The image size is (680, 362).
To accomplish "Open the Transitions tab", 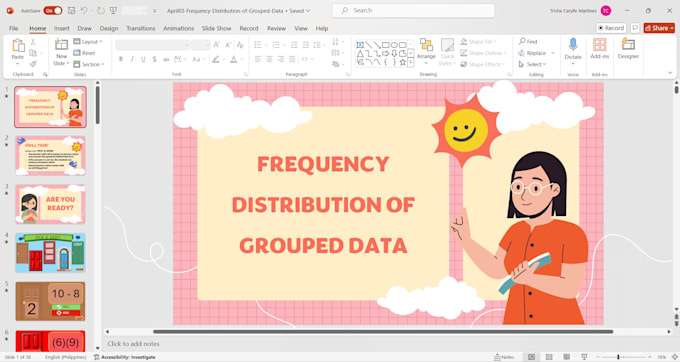I will pos(141,28).
